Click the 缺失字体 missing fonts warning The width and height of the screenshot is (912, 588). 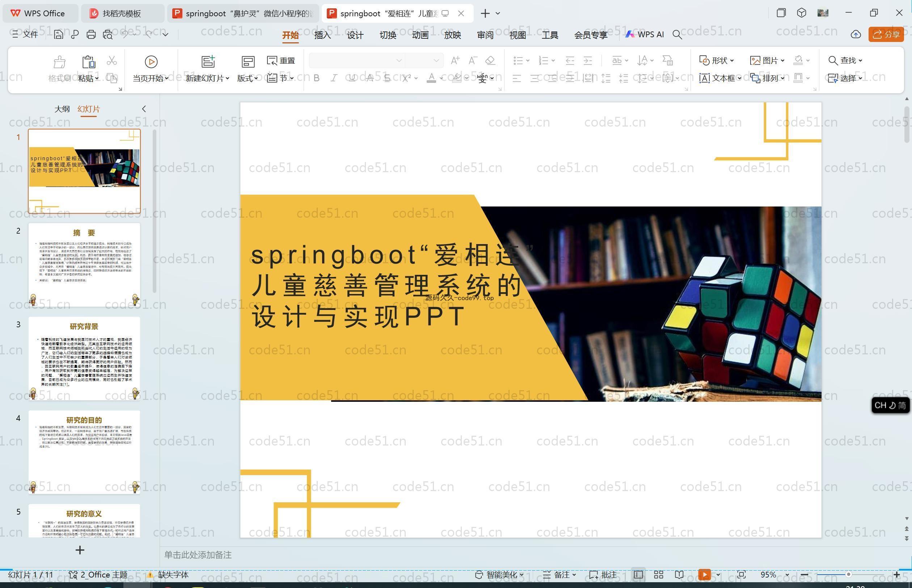[168, 575]
